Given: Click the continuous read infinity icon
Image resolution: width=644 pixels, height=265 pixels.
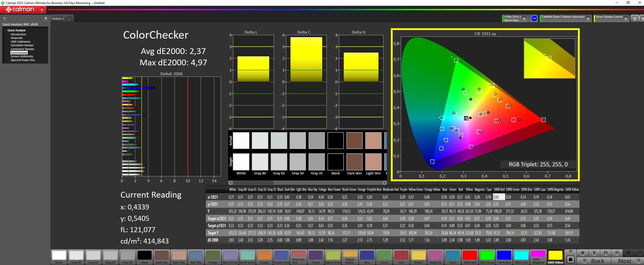Looking at the screenshot, I should tap(617, 253).
